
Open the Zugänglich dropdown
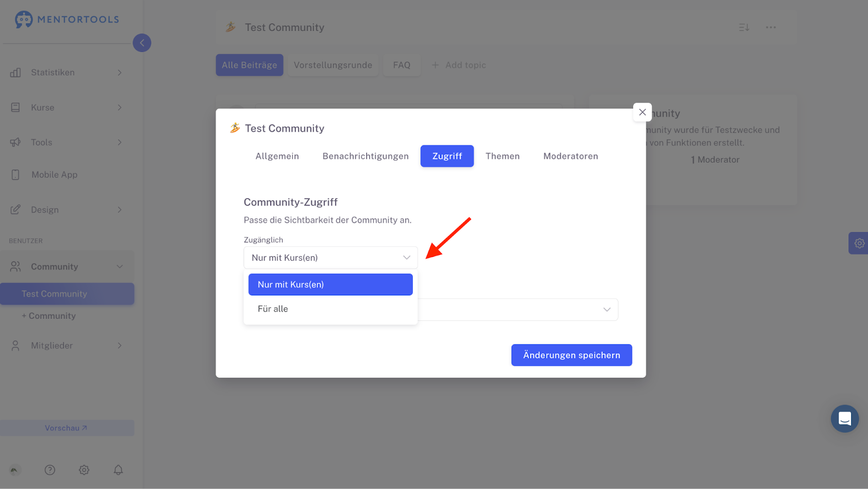[x=330, y=258]
